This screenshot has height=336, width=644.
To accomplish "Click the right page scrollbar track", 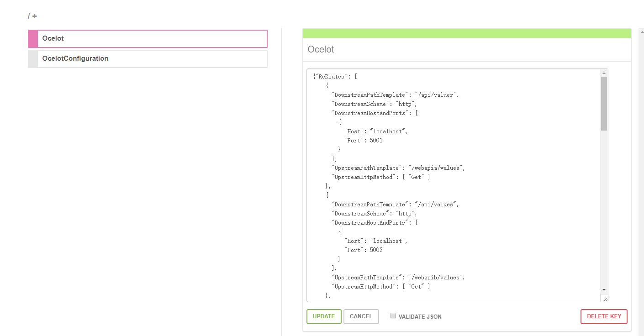I will 641,183.
